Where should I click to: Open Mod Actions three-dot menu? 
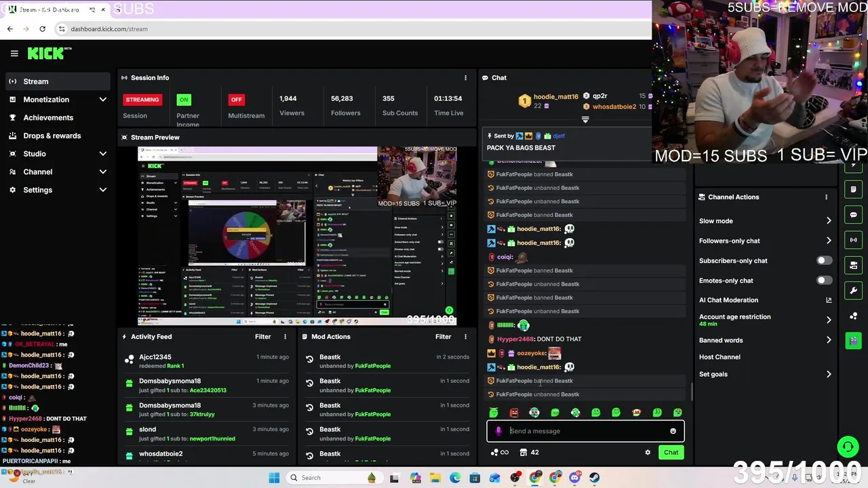coord(465,337)
